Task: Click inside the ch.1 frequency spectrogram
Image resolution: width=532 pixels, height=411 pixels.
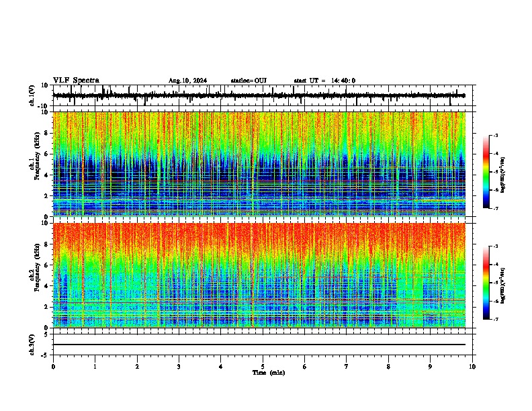Action: [259, 164]
